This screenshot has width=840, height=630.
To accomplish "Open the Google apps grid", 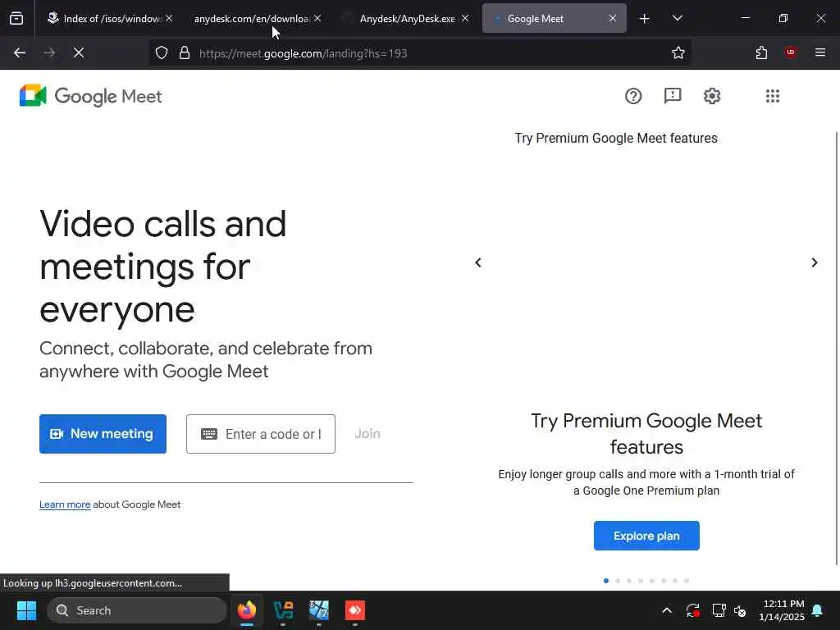I will 772,97.
